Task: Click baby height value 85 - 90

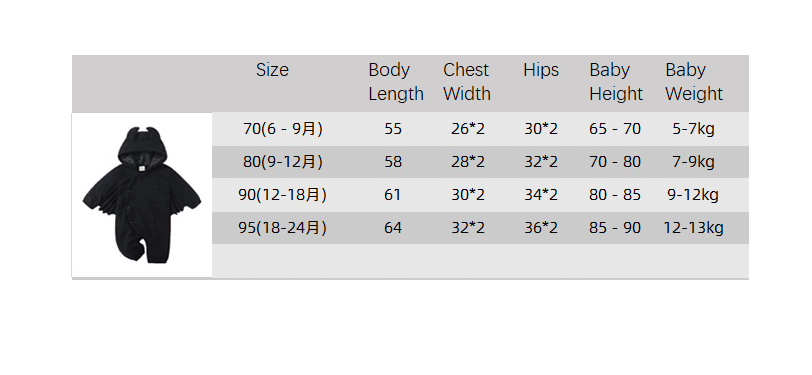Action: pyautogui.click(x=615, y=228)
